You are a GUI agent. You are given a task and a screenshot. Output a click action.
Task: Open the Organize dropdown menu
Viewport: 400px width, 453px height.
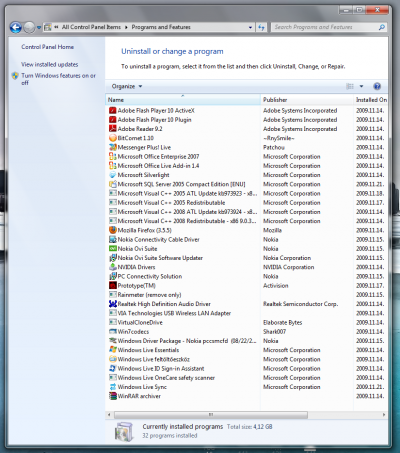pos(127,86)
